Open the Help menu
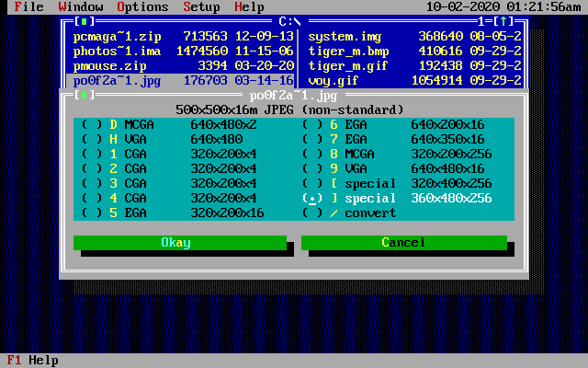Screen dimensions: 588x368 click(249, 6)
